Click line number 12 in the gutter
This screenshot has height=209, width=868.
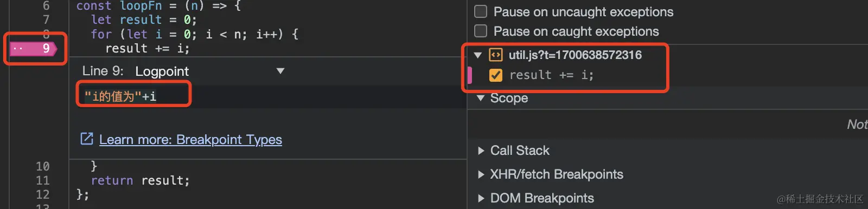click(x=43, y=194)
